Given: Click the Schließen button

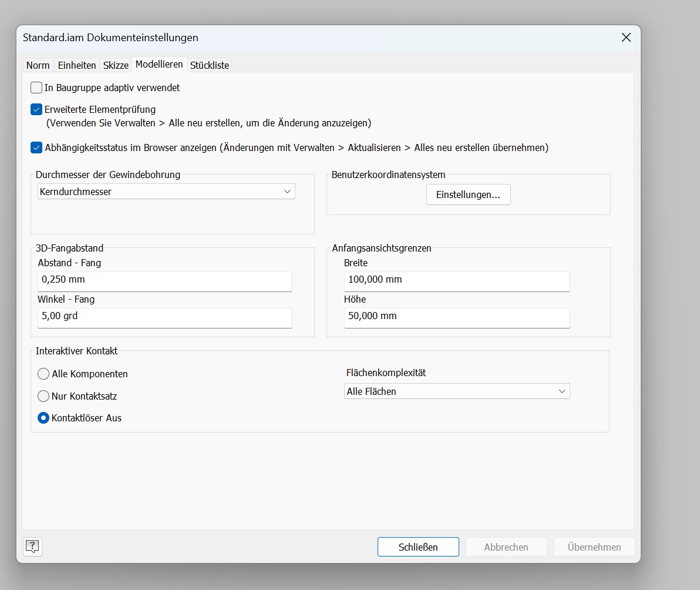Looking at the screenshot, I should point(418,547).
